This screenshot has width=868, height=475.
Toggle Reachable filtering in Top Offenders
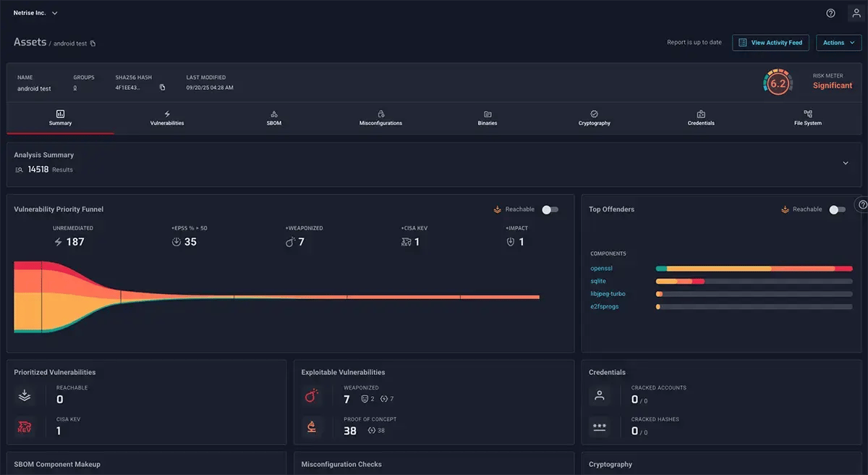pos(836,209)
